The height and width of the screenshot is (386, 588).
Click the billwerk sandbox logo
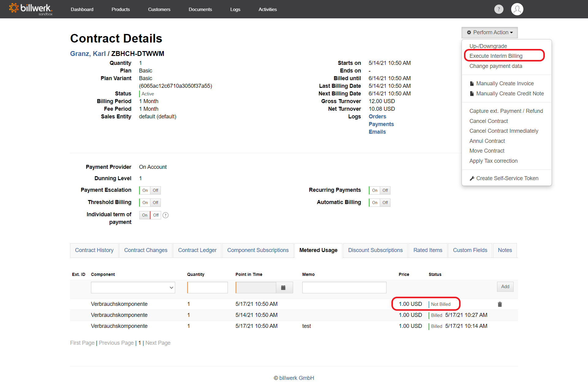point(31,9)
